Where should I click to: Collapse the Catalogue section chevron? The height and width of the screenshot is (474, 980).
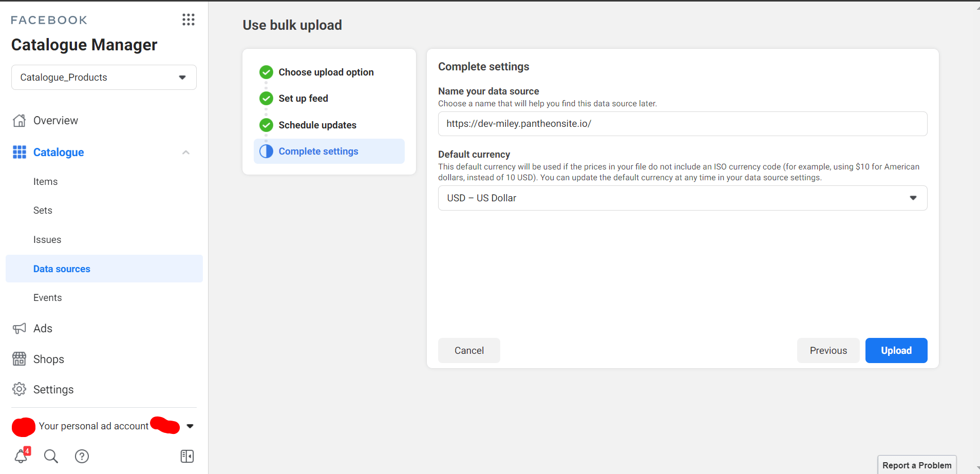point(186,153)
